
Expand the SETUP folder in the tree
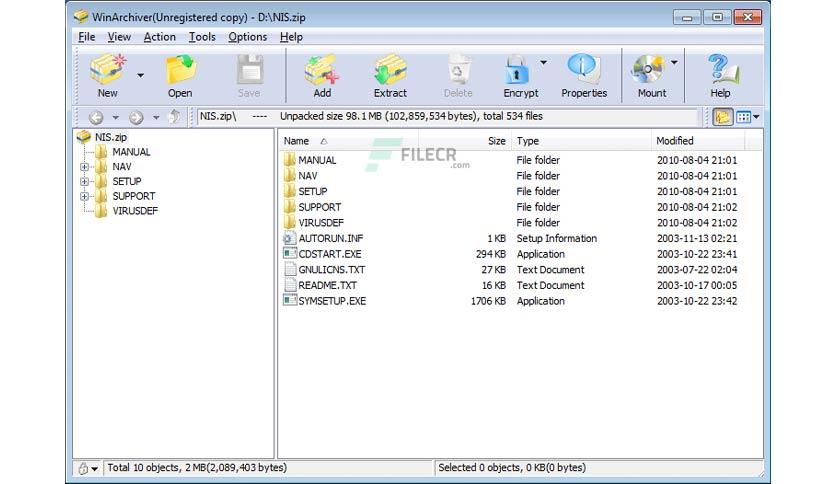(84, 182)
